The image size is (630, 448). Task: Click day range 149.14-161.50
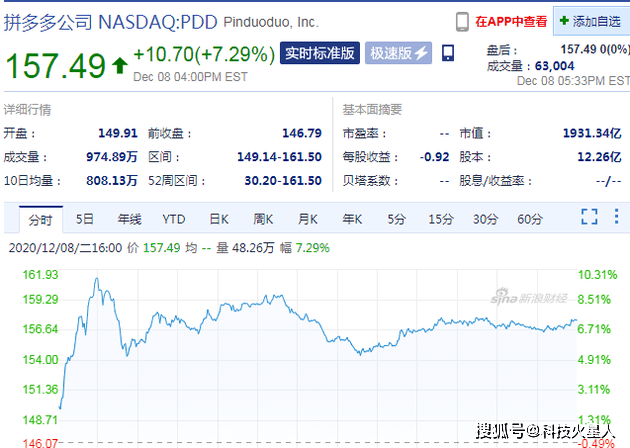[279, 157]
